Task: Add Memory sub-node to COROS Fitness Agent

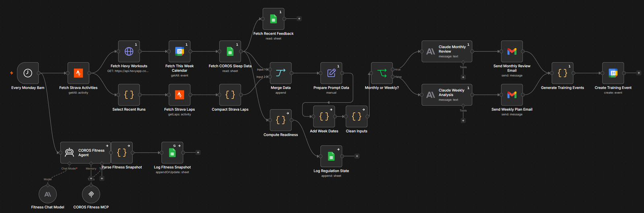Action: pyautogui.click(x=91, y=178)
